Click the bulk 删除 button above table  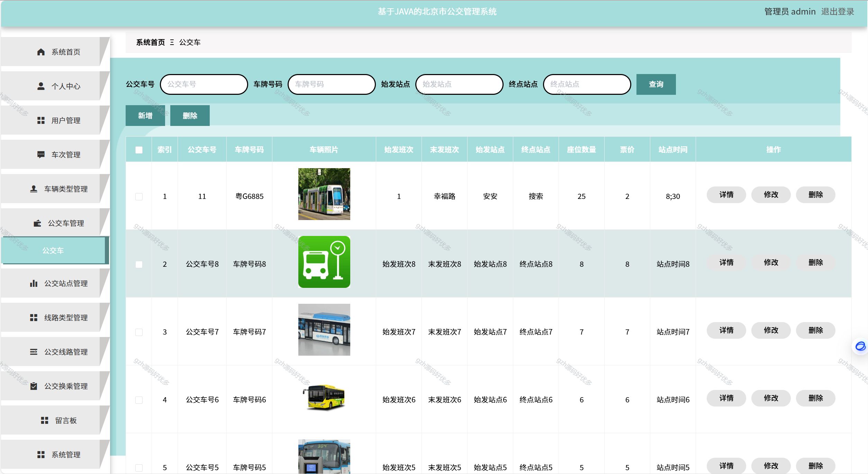tap(190, 116)
